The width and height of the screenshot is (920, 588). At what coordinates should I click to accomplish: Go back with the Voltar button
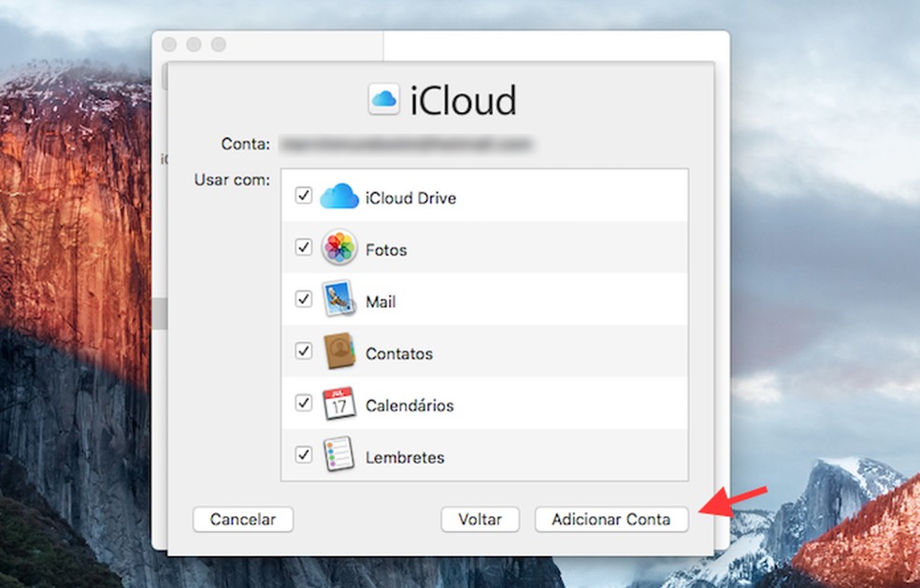point(480,520)
